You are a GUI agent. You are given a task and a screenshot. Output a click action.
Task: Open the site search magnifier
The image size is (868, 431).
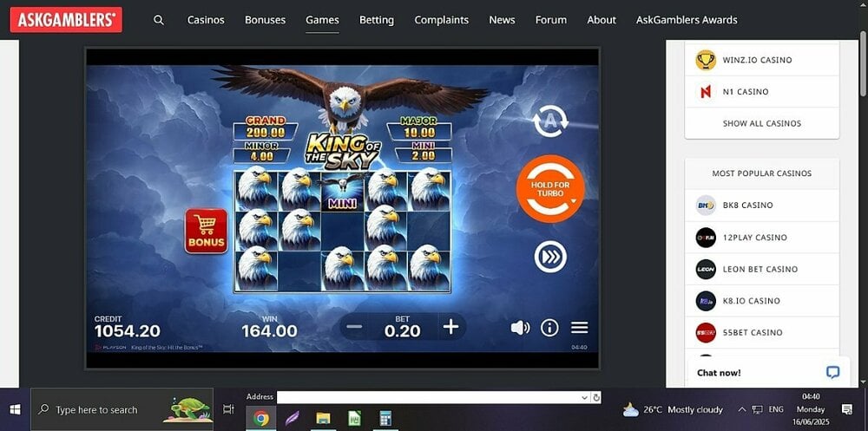159,20
